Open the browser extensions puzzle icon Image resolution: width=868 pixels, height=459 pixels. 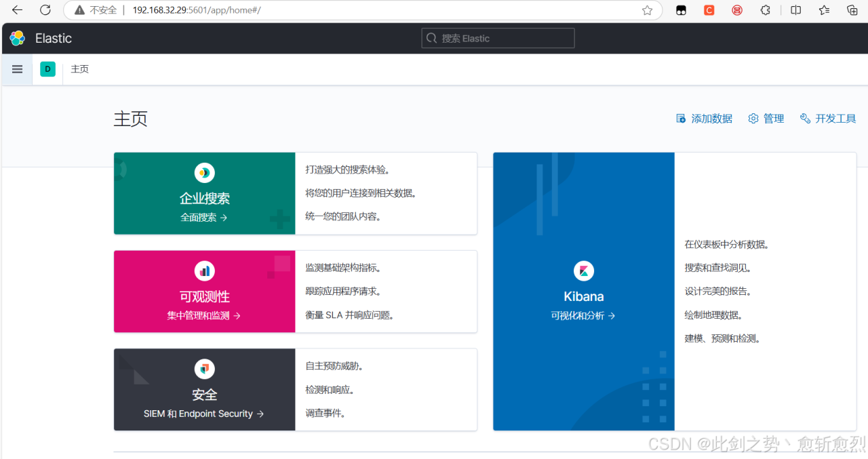click(x=765, y=10)
